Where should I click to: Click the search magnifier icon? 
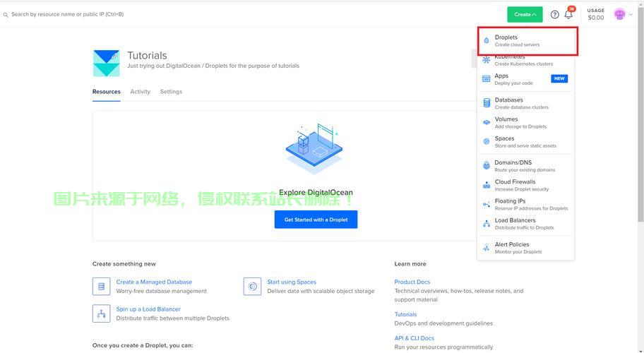coord(6,15)
